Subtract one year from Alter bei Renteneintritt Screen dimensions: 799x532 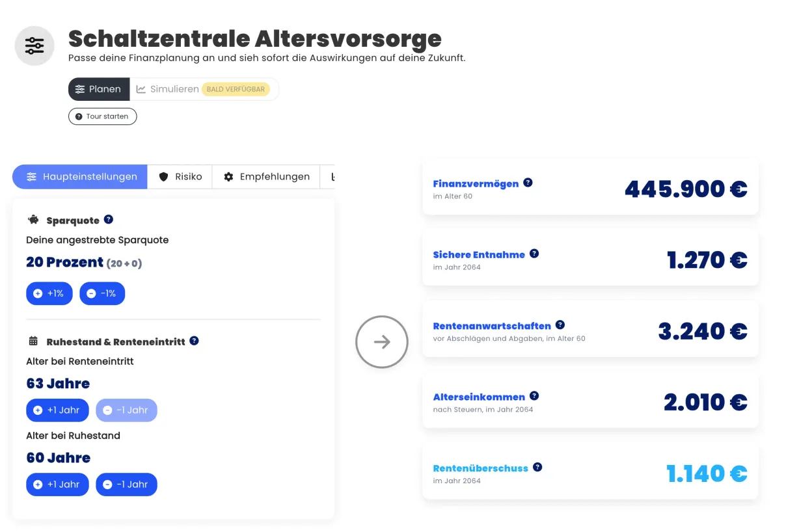126,410
